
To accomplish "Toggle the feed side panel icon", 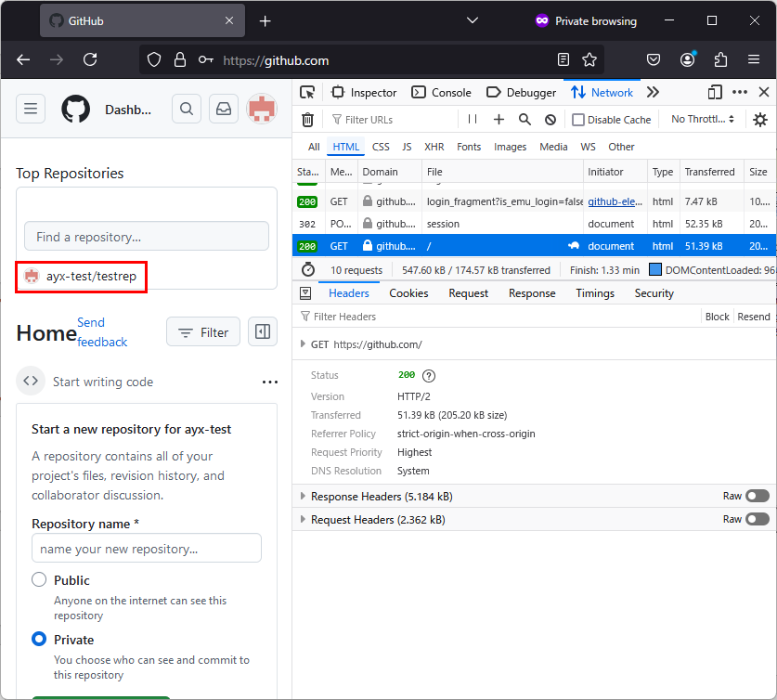I will pyautogui.click(x=263, y=331).
